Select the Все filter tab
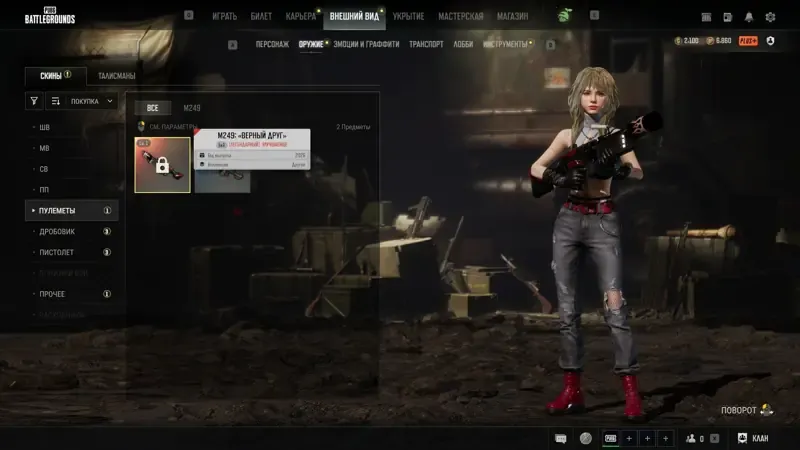This screenshot has width=800, height=450. point(152,108)
